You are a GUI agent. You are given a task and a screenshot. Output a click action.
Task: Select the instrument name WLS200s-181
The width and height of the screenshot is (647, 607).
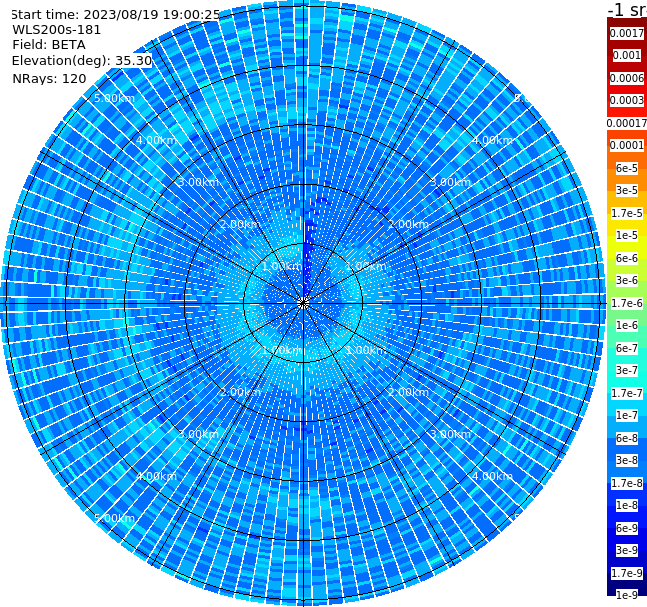tap(57, 30)
